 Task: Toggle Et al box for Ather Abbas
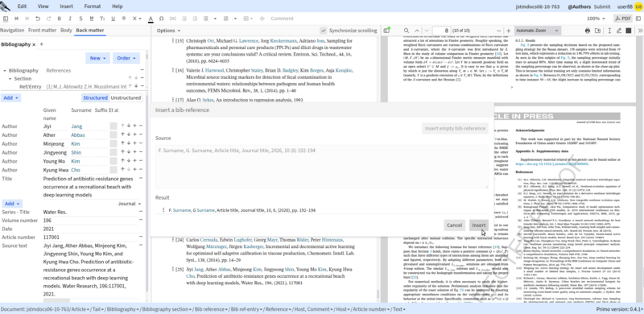click(113, 134)
